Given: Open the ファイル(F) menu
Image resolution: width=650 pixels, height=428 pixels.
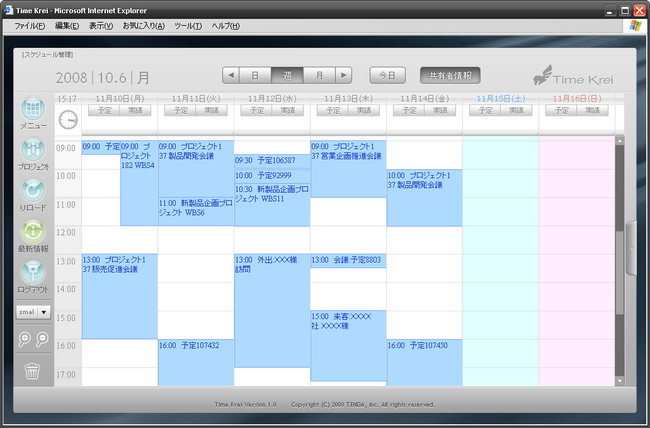Looking at the screenshot, I should click(x=29, y=26).
